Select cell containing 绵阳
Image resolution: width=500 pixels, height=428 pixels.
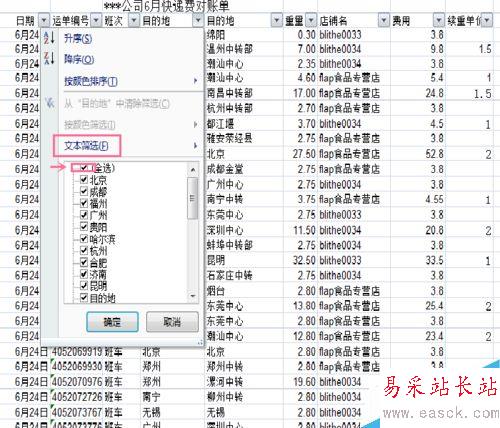244,35
